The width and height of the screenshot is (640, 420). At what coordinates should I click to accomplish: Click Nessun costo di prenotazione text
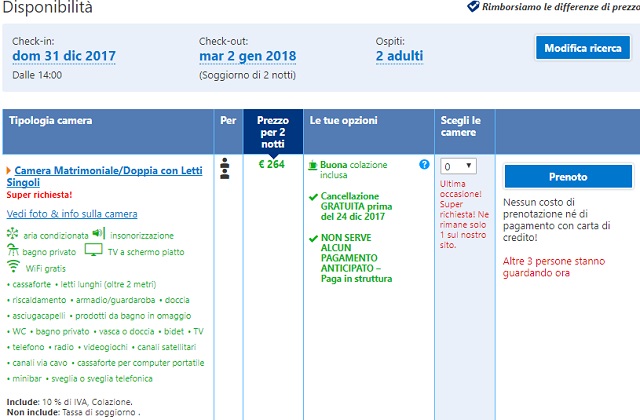click(557, 220)
